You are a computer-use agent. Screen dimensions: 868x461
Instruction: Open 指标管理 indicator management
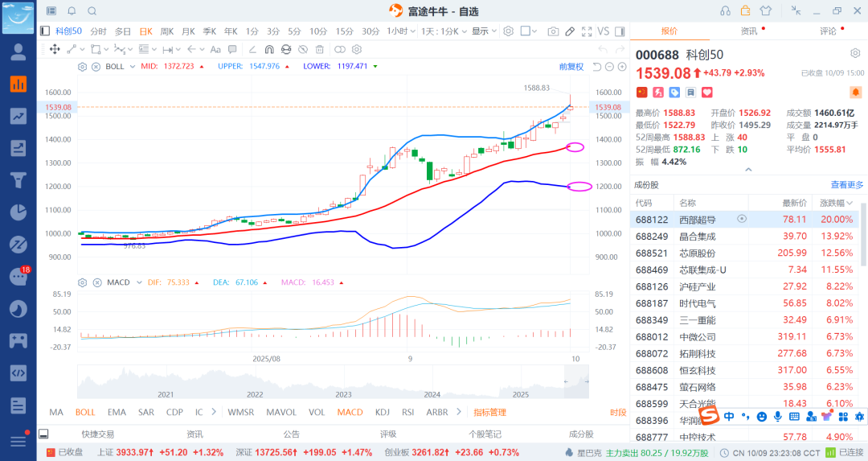489,412
